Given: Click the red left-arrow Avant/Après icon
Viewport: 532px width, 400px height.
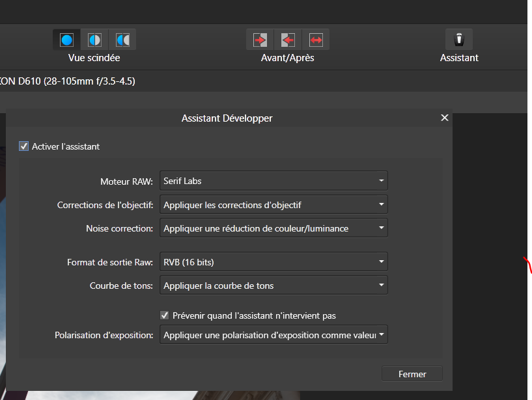Looking at the screenshot, I should pyautogui.click(x=288, y=40).
